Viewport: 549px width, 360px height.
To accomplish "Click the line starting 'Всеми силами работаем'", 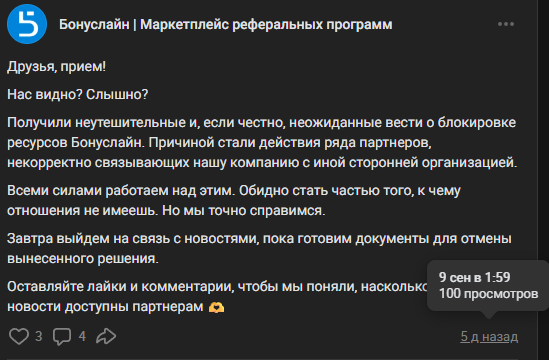I will coord(234,191).
